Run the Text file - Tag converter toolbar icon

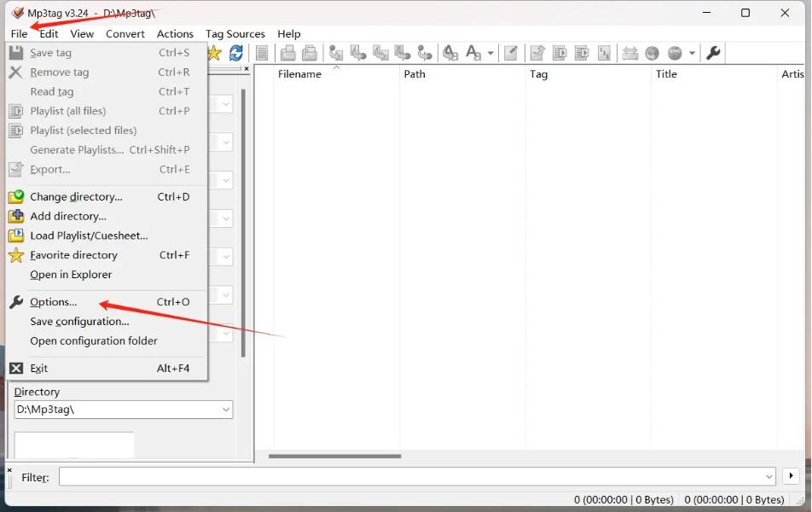click(x=403, y=53)
